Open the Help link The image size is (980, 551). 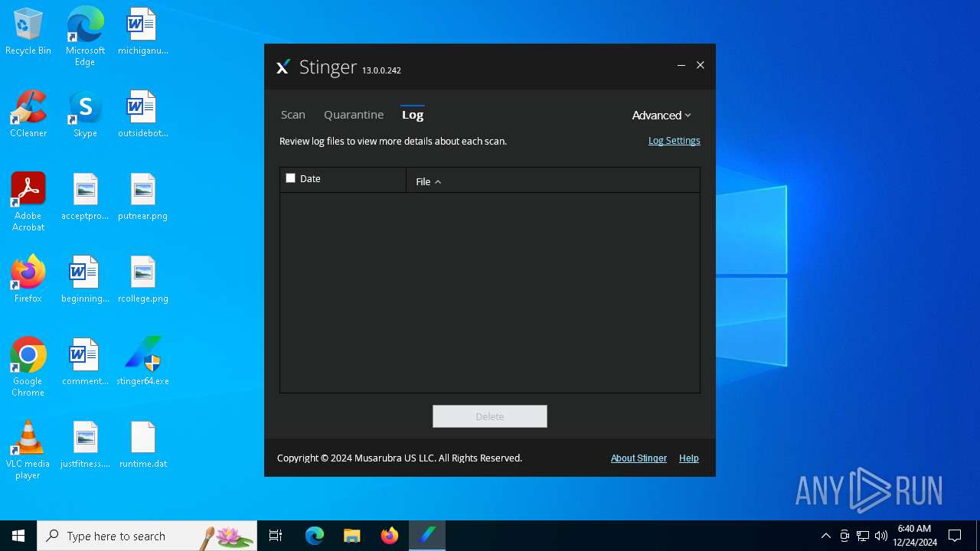[x=689, y=458]
